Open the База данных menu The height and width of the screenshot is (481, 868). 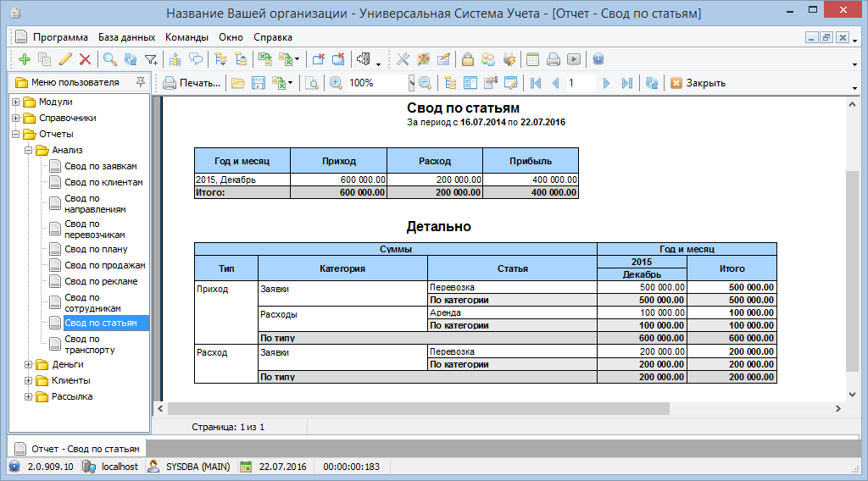tap(126, 37)
